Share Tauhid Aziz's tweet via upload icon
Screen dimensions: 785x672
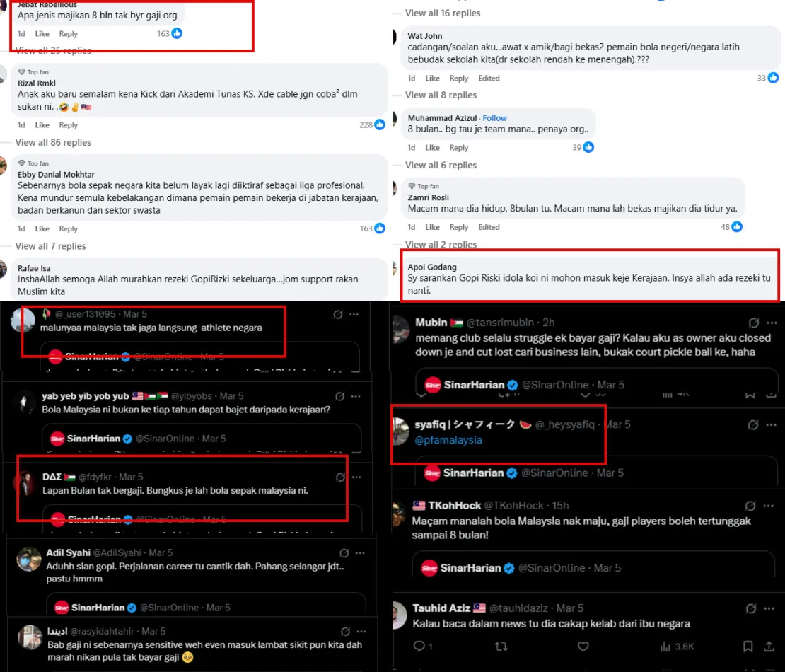click(769, 647)
